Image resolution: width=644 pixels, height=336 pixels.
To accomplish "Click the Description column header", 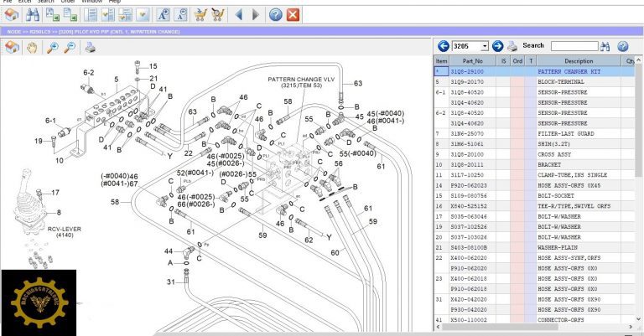I will coord(578,60).
